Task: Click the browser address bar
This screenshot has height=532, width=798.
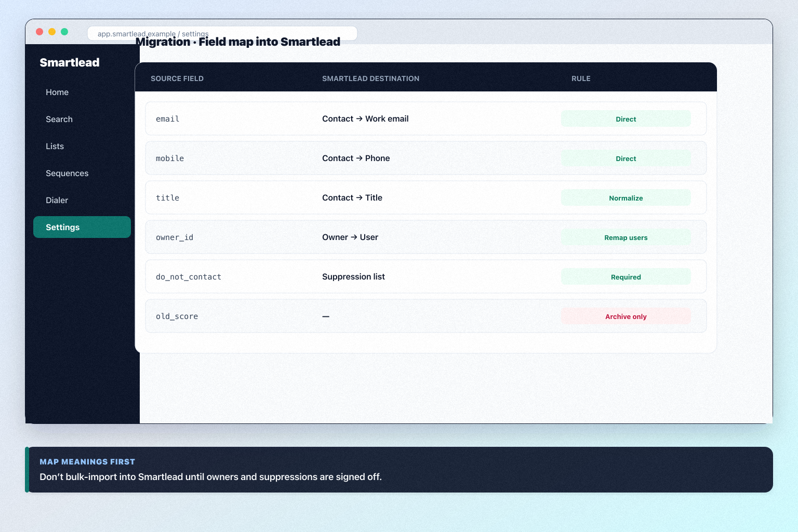Action: point(222,33)
